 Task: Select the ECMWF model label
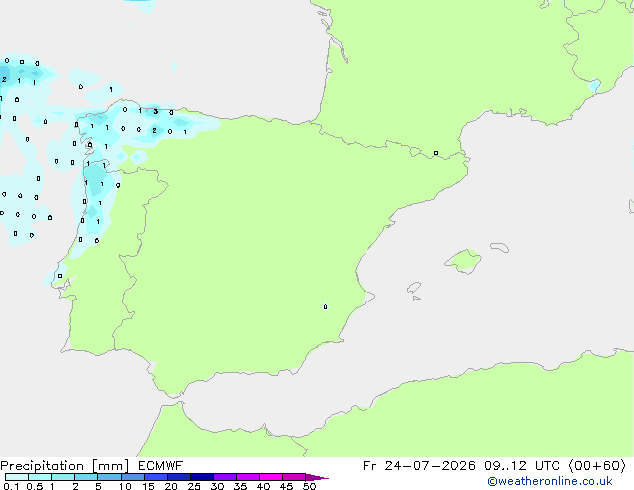161,466
